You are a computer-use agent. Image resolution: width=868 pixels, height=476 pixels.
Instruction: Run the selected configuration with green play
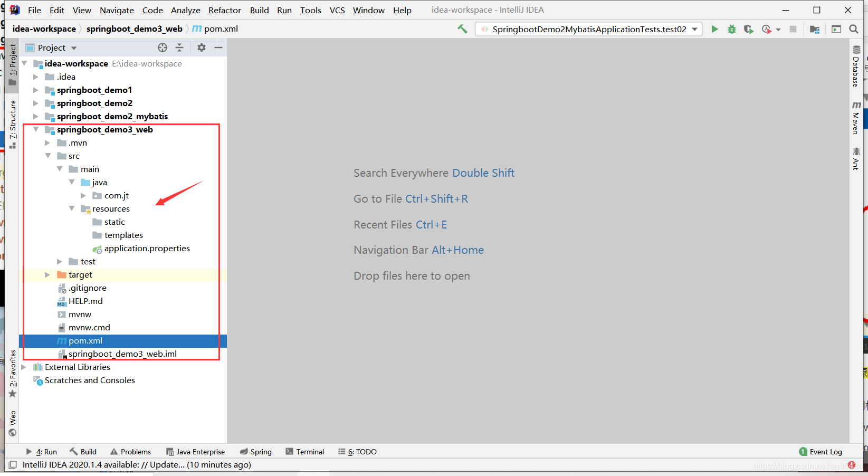714,29
